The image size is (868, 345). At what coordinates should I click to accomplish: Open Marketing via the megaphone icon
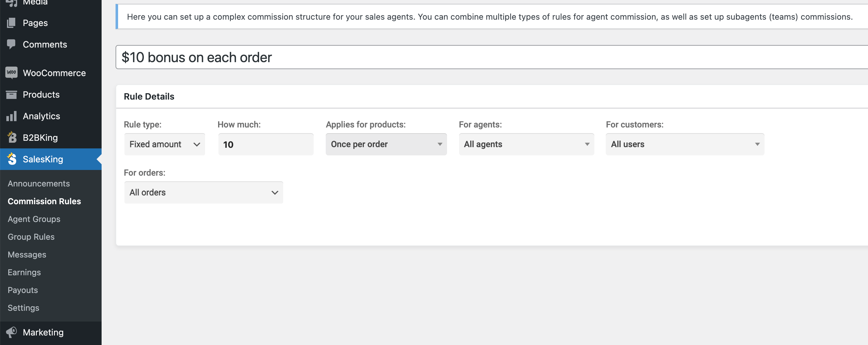[x=11, y=332]
